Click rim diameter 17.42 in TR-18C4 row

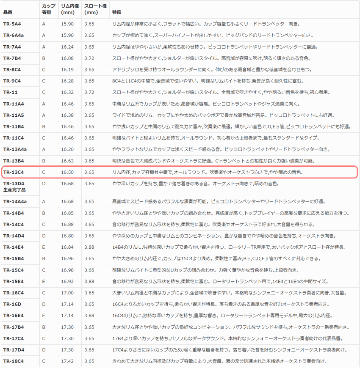click(67, 361)
